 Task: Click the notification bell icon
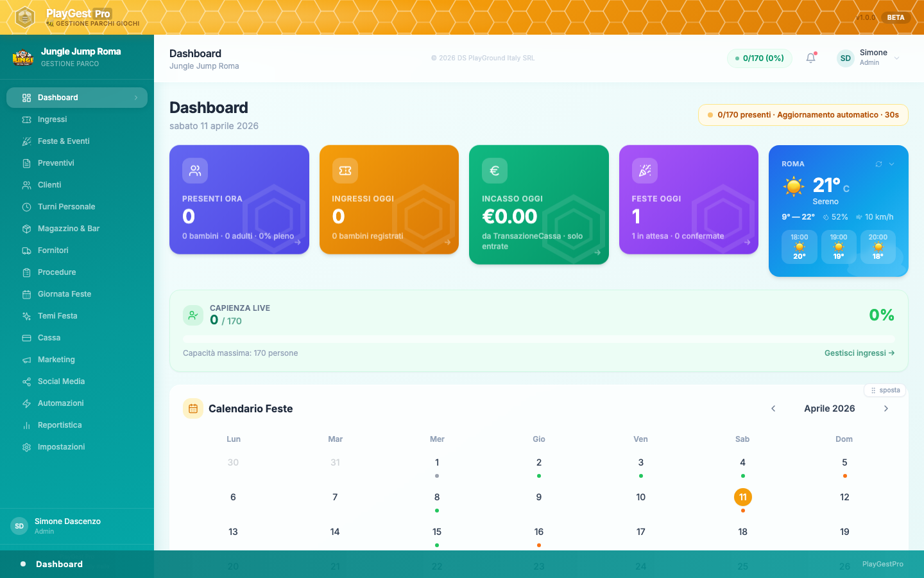(x=810, y=58)
